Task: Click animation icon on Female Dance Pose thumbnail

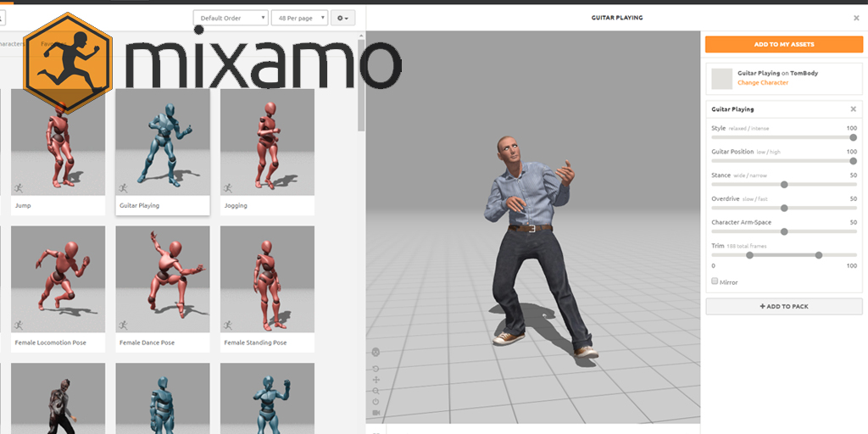Action: coord(124,325)
